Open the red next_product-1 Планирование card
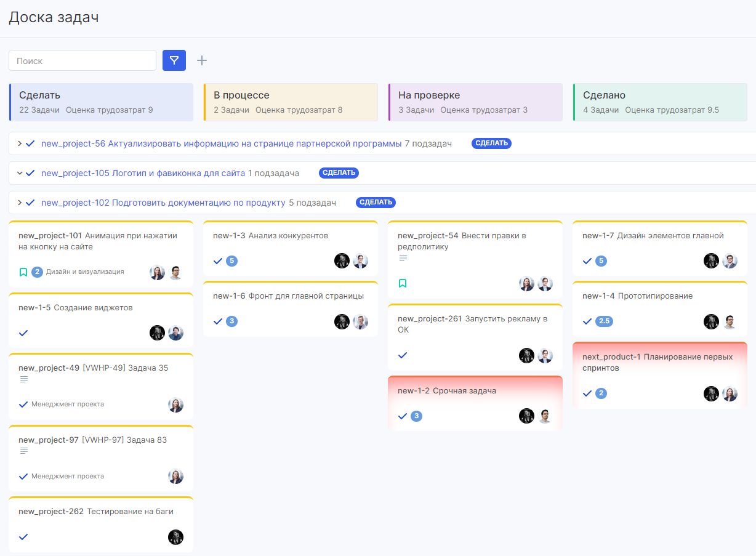The width and height of the screenshot is (756, 556). click(x=660, y=375)
